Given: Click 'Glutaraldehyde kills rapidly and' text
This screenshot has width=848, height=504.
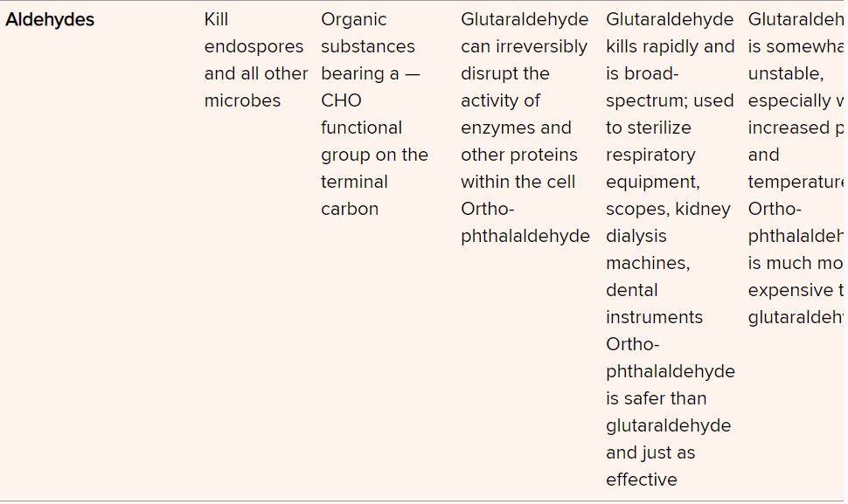Looking at the screenshot, I should (670, 33).
